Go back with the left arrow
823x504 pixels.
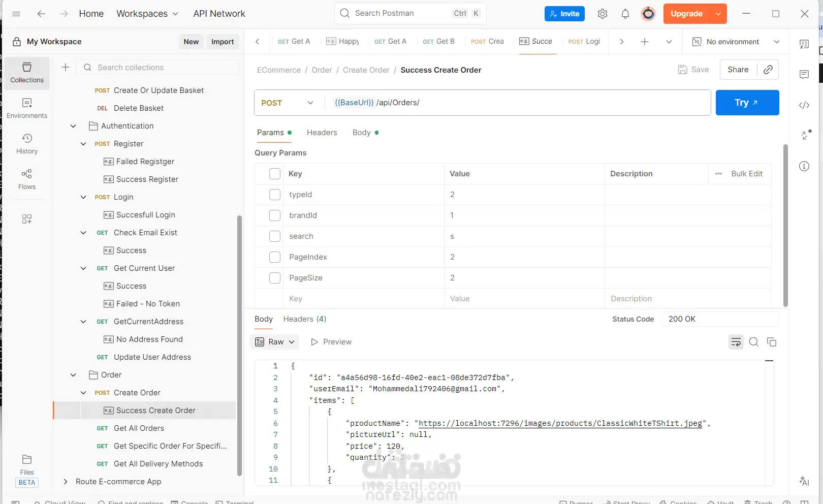(41, 14)
